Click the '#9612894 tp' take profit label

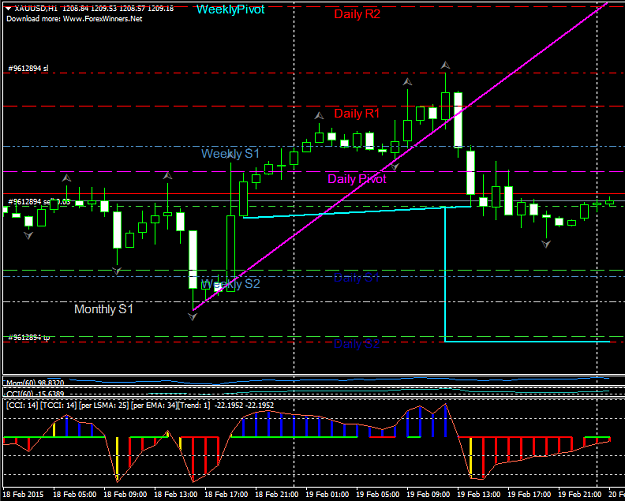pyautogui.click(x=29, y=338)
